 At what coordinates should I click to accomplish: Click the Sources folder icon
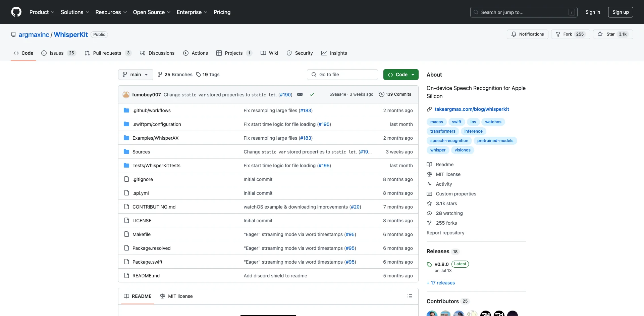[126, 152]
